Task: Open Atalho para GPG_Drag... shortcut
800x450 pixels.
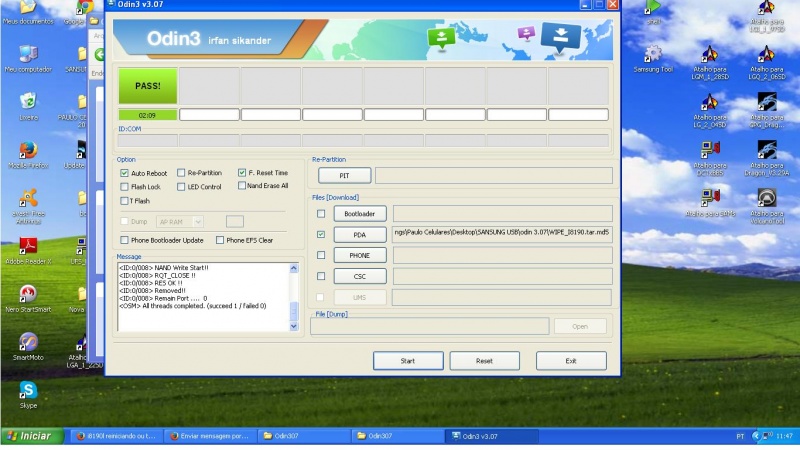Action: tap(767, 110)
